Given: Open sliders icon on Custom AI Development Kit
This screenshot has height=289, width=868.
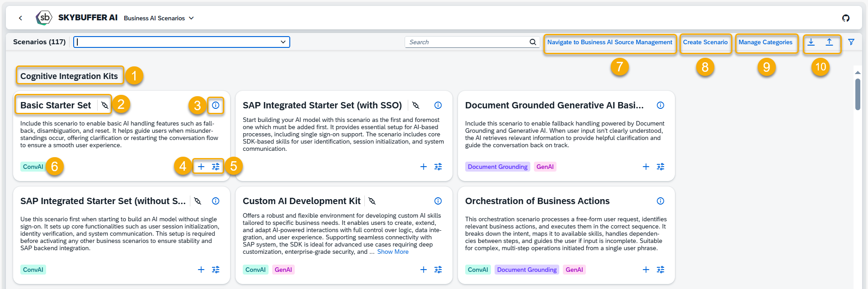Looking at the screenshot, I should (438, 270).
